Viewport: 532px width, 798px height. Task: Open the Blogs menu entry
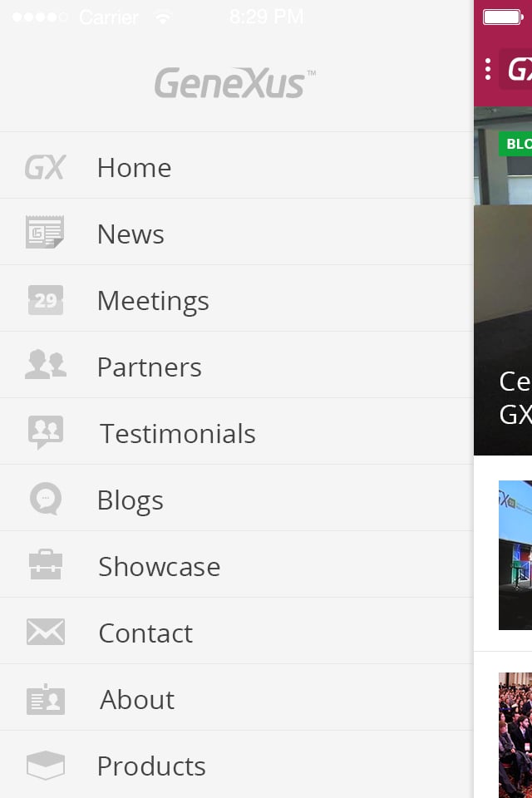point(237,498)
